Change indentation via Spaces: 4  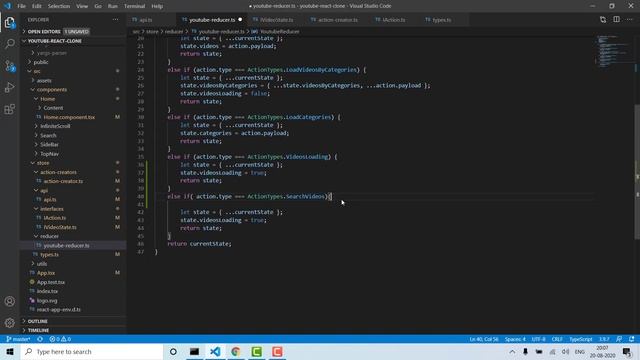click(x=515, y=339)
